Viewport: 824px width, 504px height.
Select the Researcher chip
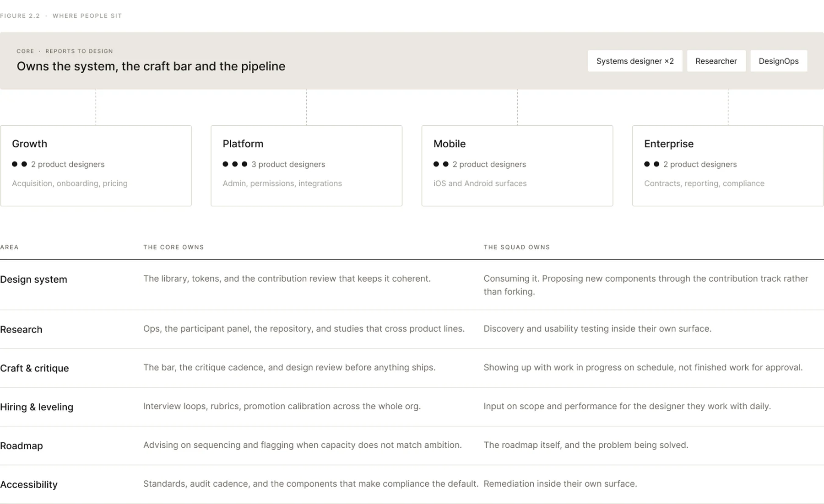pyautogui.click(x=716, y=61)
